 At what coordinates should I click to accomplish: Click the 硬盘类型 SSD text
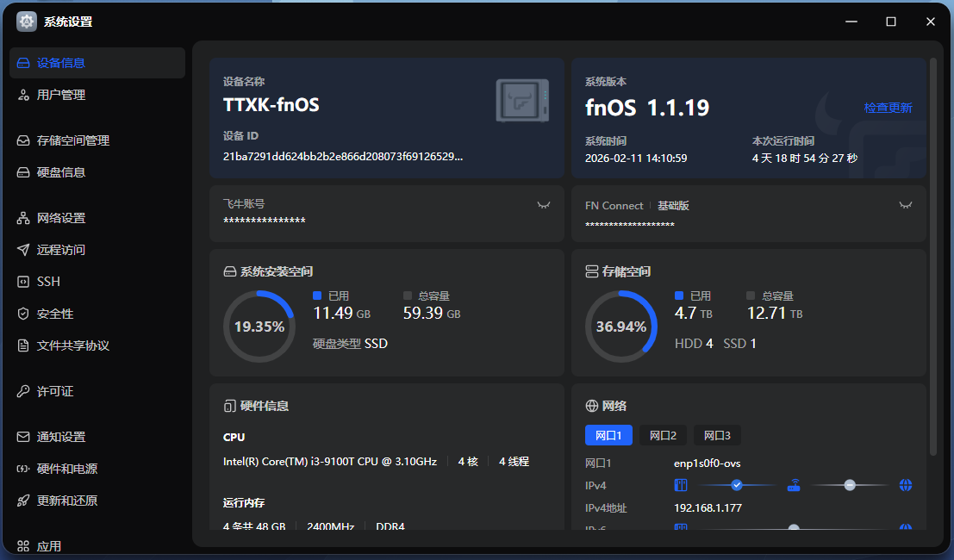tap(350, 344)
